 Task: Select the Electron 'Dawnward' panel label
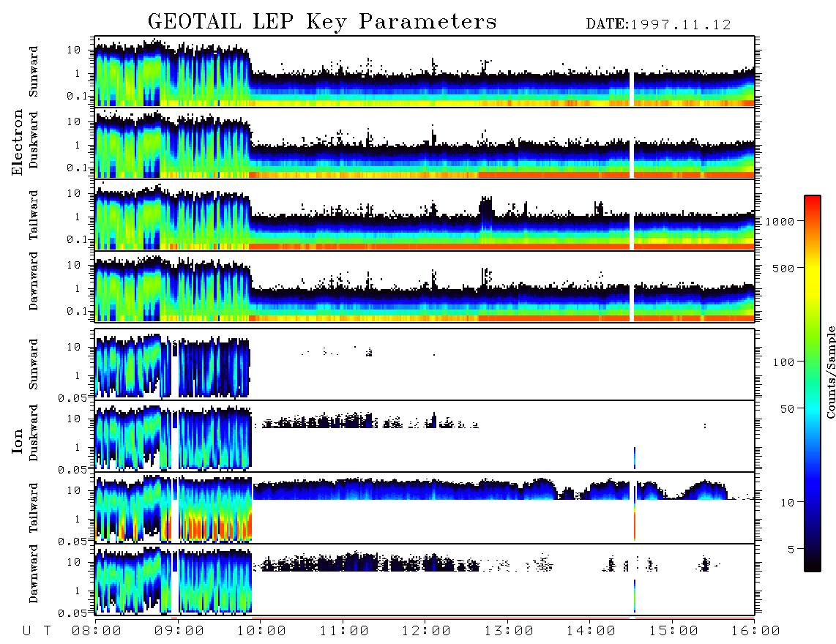tap(34, 281)
